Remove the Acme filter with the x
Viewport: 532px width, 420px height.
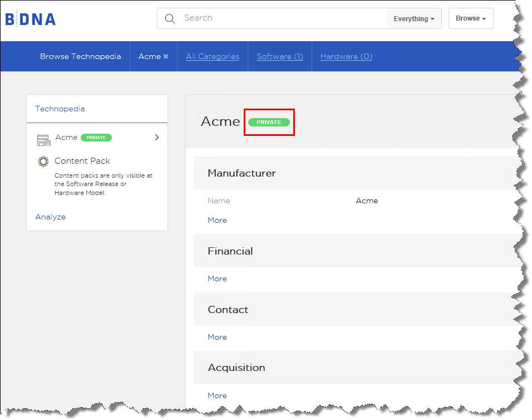pos(166,56)
